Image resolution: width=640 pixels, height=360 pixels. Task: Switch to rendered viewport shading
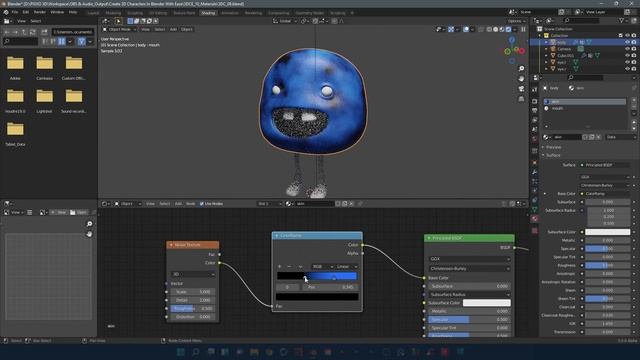(x=509, y=29)
